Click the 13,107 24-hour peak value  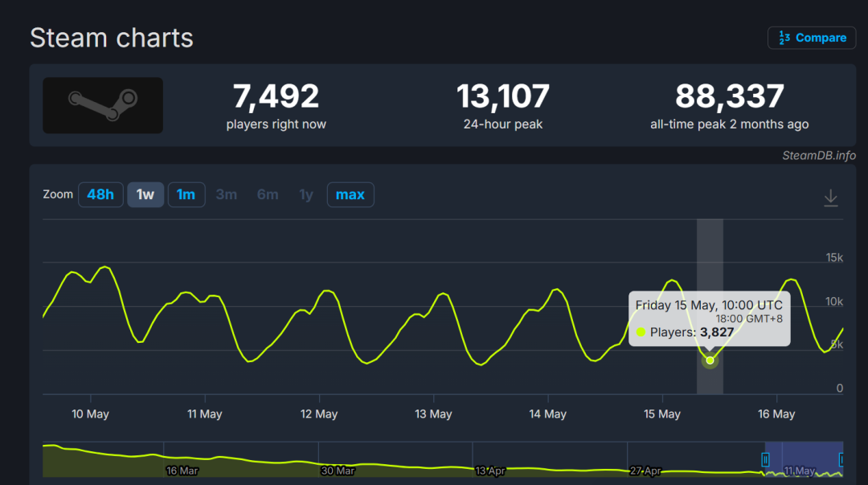[x=502, y=96]
